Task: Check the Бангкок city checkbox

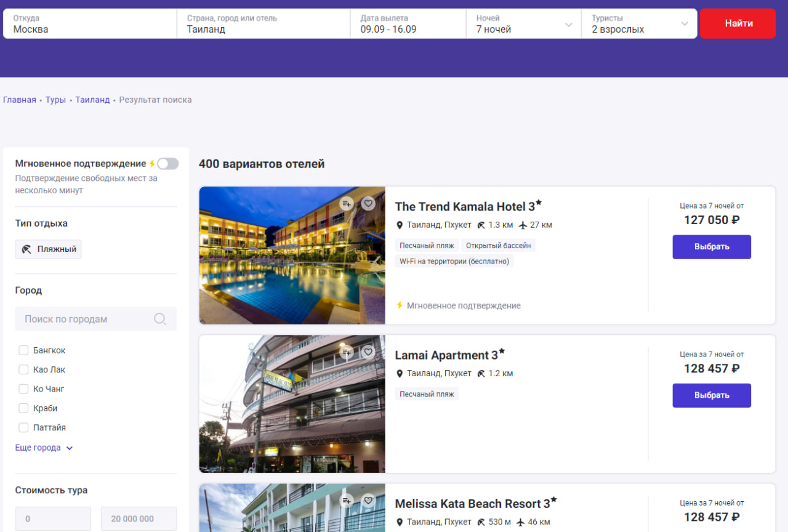Action: coord(23,350)
